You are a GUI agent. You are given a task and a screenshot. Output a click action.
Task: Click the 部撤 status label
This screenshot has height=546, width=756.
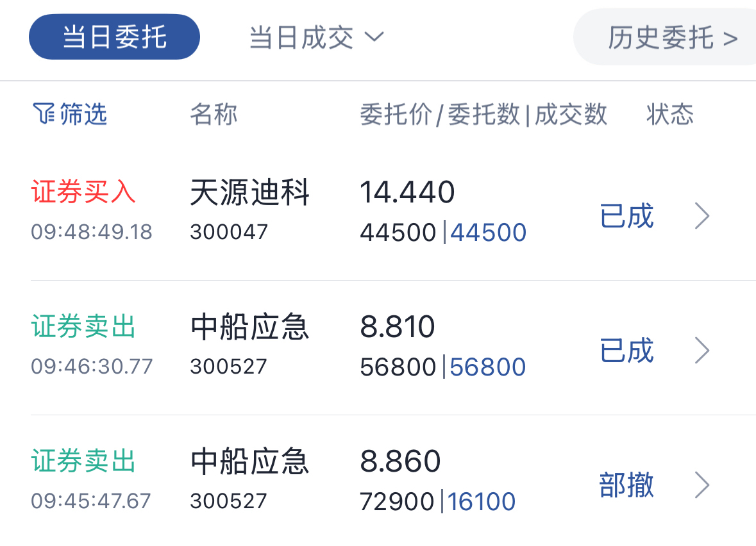pyautogui.click(x=626, y=484)
